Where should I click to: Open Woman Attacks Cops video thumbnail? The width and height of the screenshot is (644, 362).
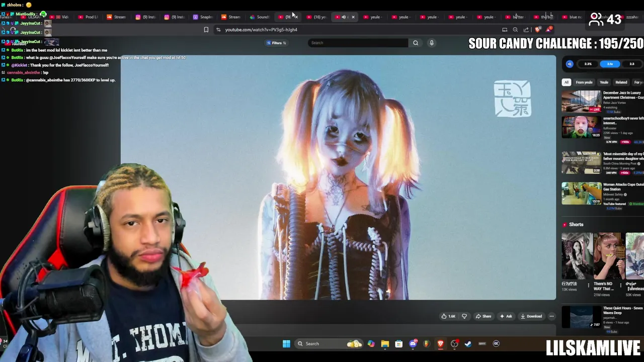click(x=581, y=193)
